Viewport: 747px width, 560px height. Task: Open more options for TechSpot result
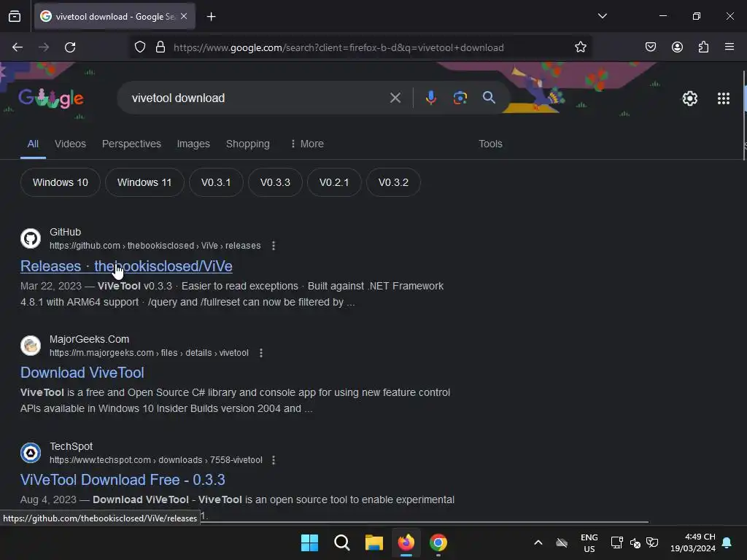274,460
